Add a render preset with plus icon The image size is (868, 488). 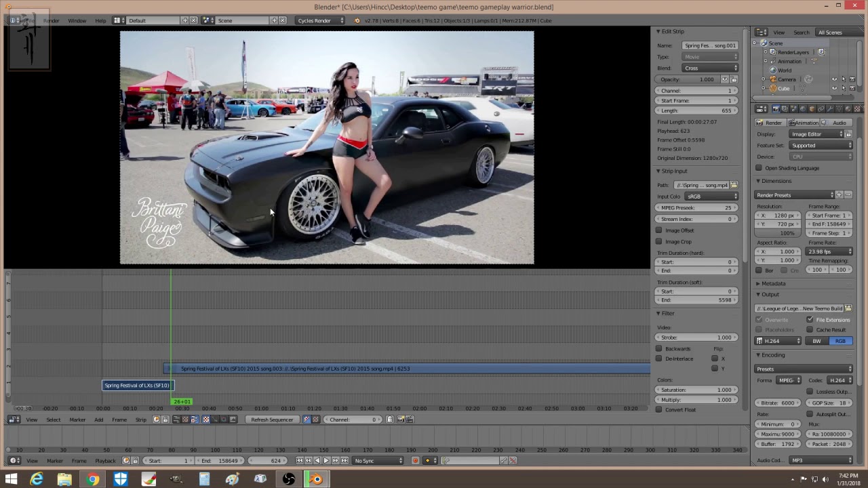(839, 195)
